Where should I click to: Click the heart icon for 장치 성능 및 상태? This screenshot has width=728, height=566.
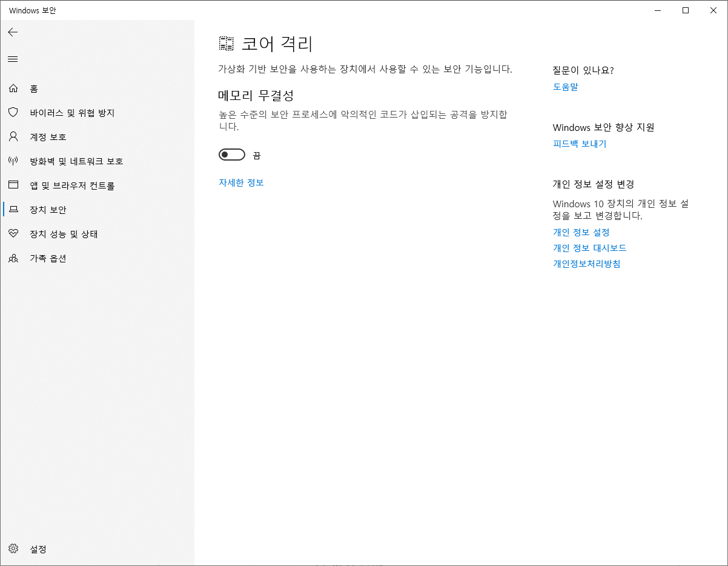(x=13, y=234)
